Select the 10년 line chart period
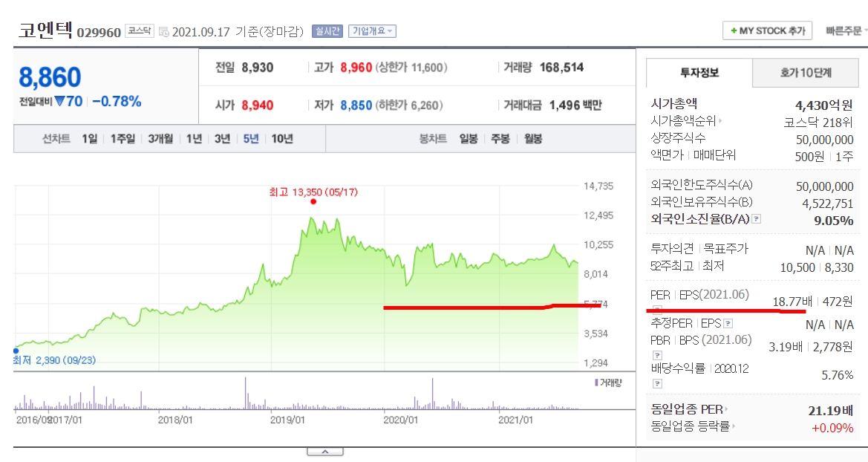This screenshot has width=868, height=462. click(281, 138)
